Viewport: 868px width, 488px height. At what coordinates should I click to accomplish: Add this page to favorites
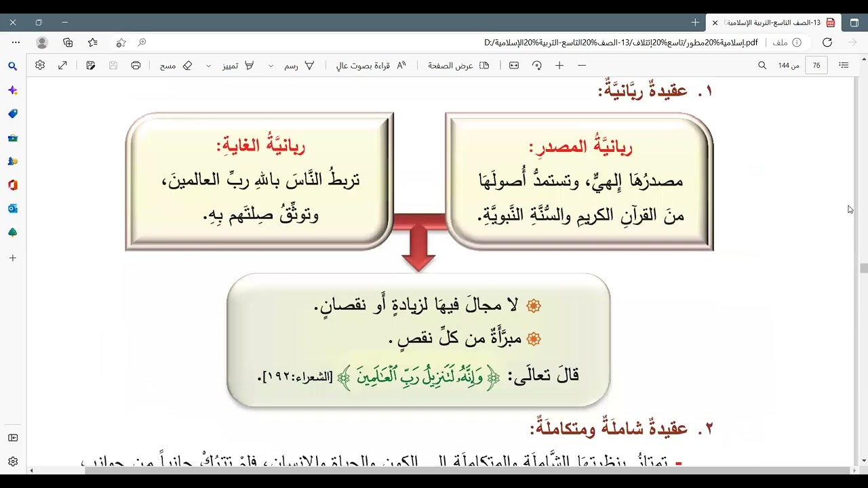pos(121,42)
